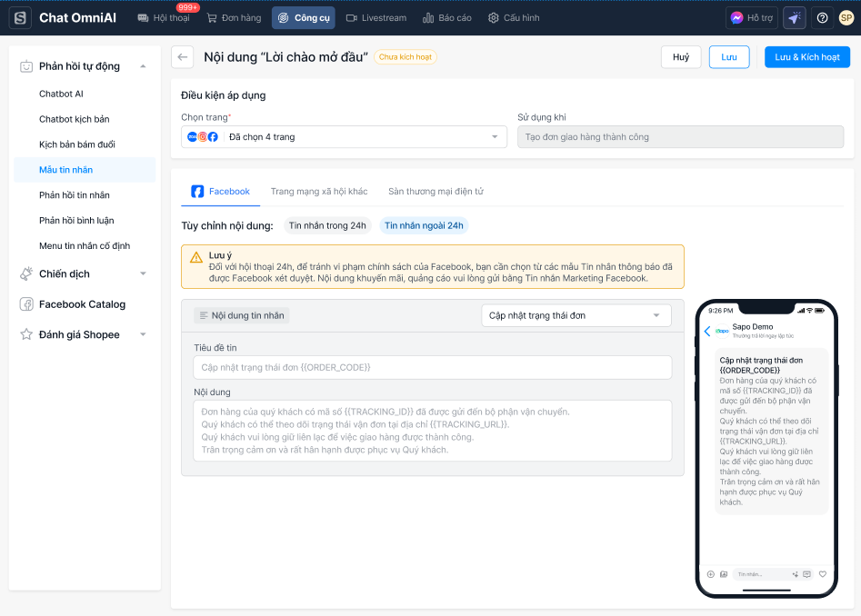
Task: Click the chat template icon in phone preview
Action: [x=806, y=574]
